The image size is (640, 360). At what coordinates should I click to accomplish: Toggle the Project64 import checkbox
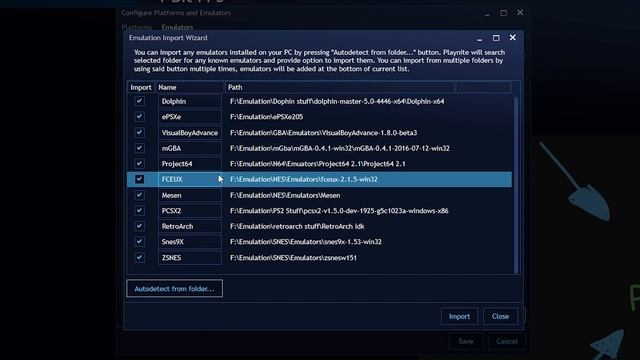(x=139, y=163)
